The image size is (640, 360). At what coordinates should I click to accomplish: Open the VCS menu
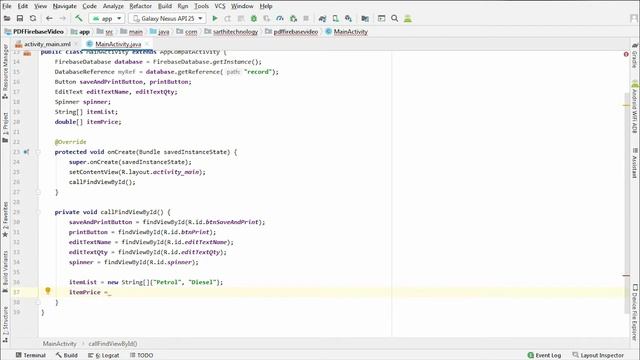(220, 6)
